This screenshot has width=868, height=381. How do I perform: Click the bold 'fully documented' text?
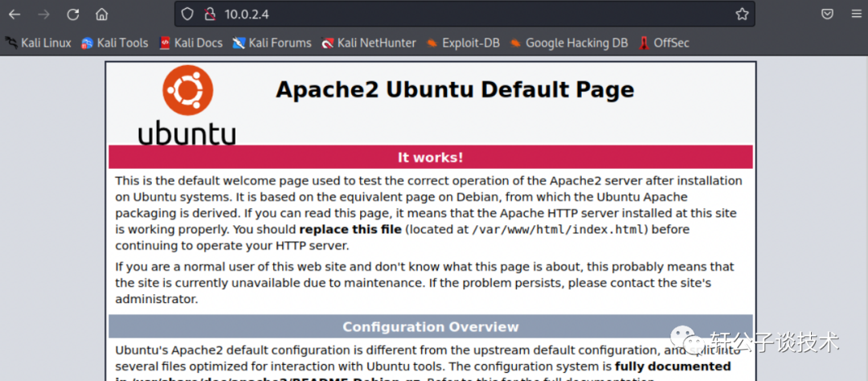pos(673,367)
